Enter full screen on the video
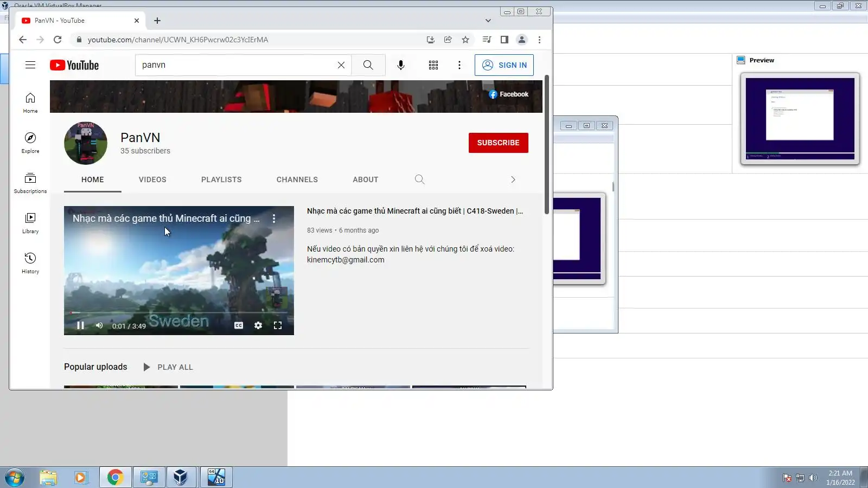868x488 pixels. click(x=278, y=325)
